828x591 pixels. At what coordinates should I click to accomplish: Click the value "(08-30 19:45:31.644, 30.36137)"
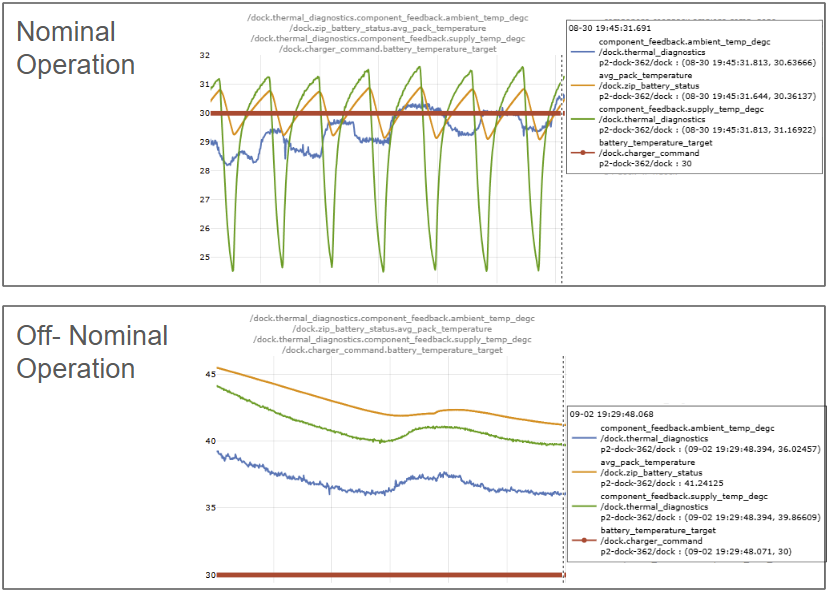pyautogui.click(x=749, y=97)
